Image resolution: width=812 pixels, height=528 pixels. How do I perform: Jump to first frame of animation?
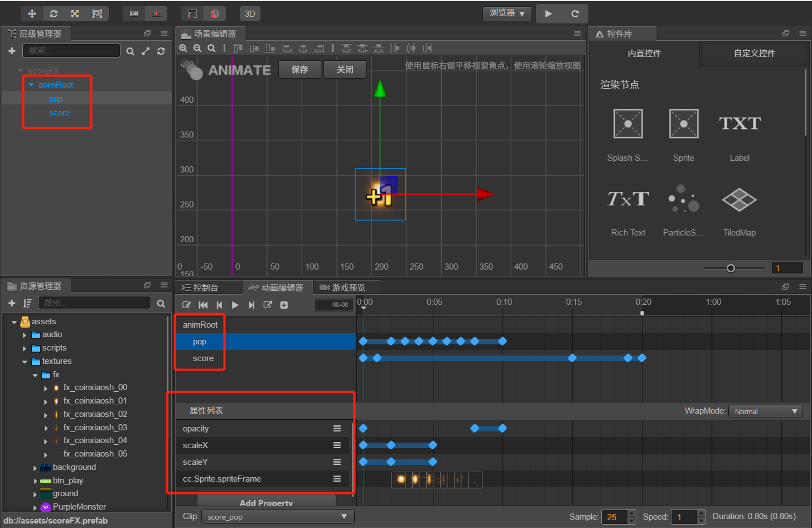pyautogui.click(x=203, y=305)
